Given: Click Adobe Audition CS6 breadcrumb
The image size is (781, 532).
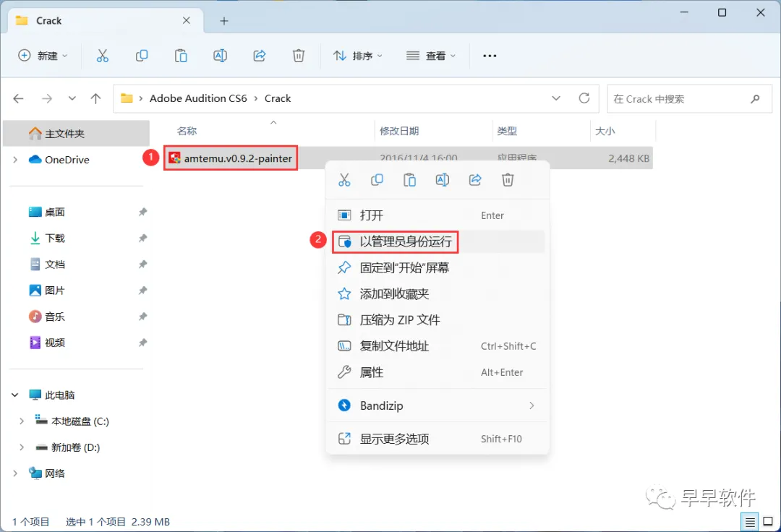Looking at the screenshot, I should pos(198,98).
